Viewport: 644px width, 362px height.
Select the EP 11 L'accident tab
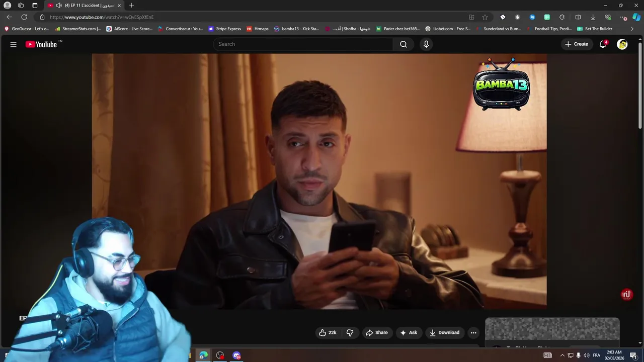pos(85,6)
